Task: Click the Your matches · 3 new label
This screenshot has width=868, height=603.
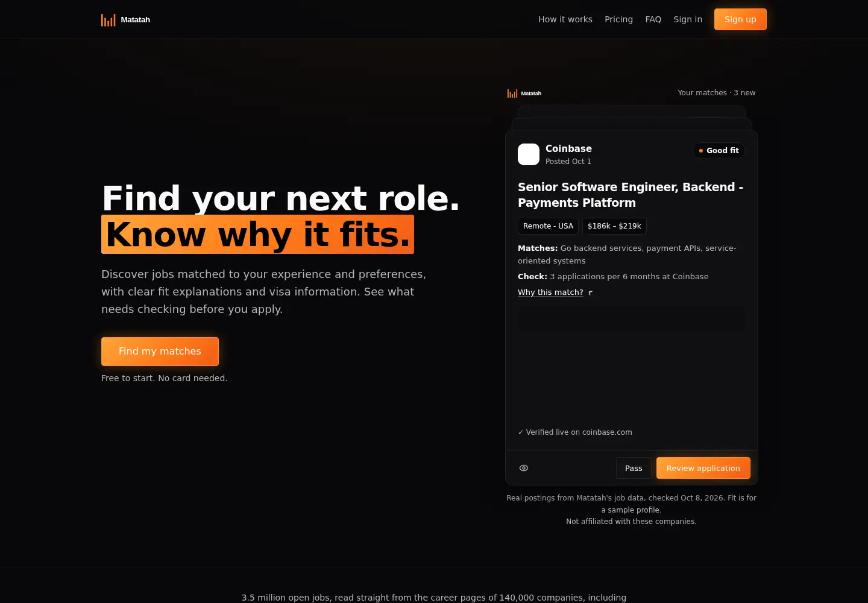Action: point(716,93)
